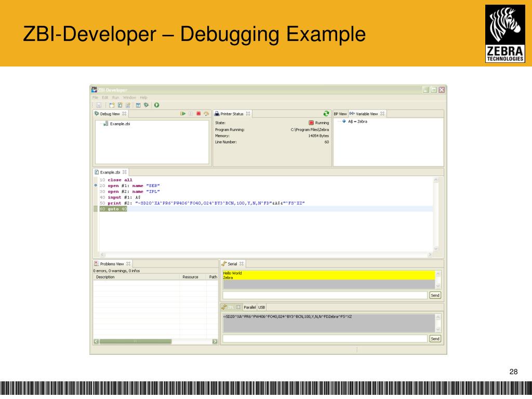Screen dimensions: 532x399
Task: Close the Debug View tab
Action: click(x=125, y=114)
